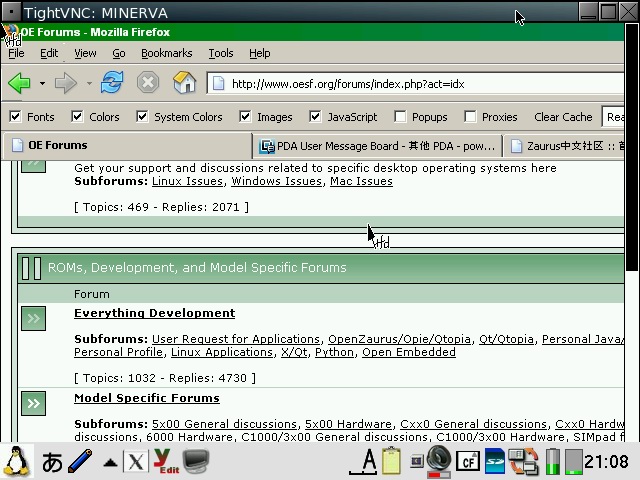Collapse the ROMs, Development category bar icon
Screen dimensions: 640x480
31,267
